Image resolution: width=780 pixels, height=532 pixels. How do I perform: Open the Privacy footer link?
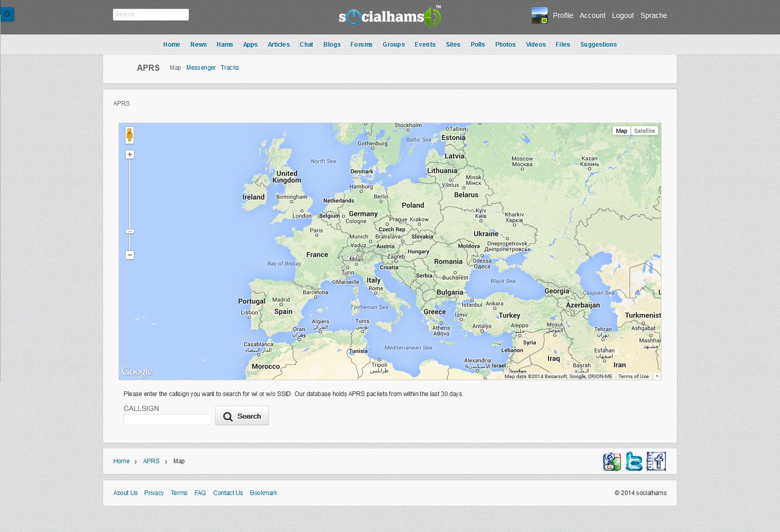click(154, 493)
